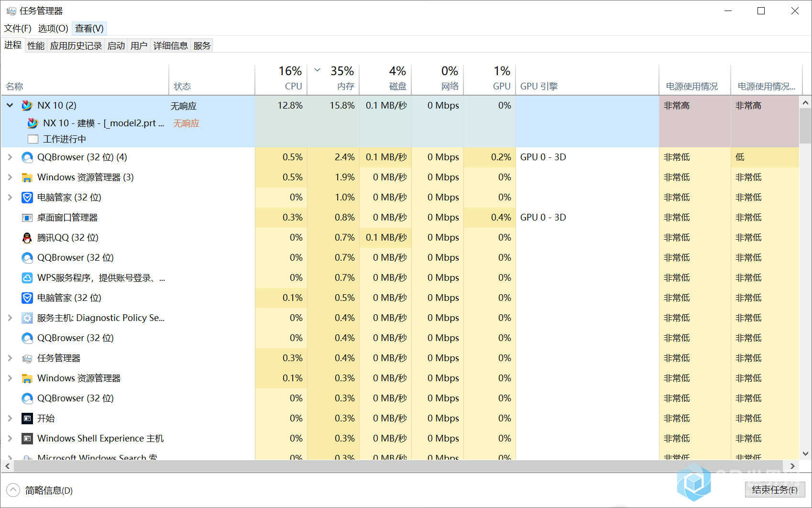Click the 桌面窗口管理器 icon
This screenshot has height=508, width=812.
27,218
